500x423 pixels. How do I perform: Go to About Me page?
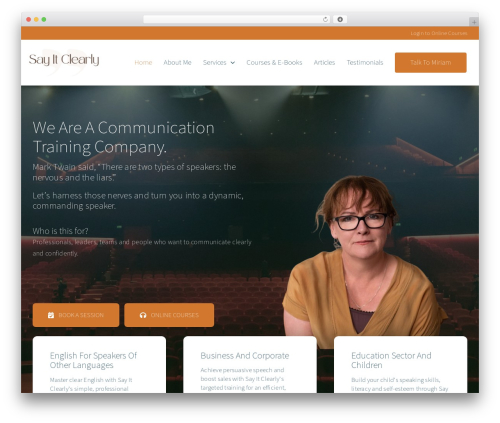(177, 62)
